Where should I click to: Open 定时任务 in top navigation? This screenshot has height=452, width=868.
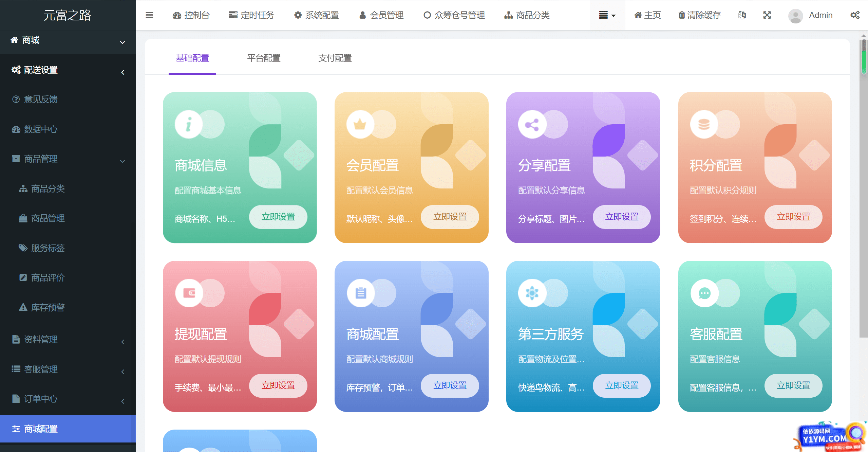tap(251, 15)
